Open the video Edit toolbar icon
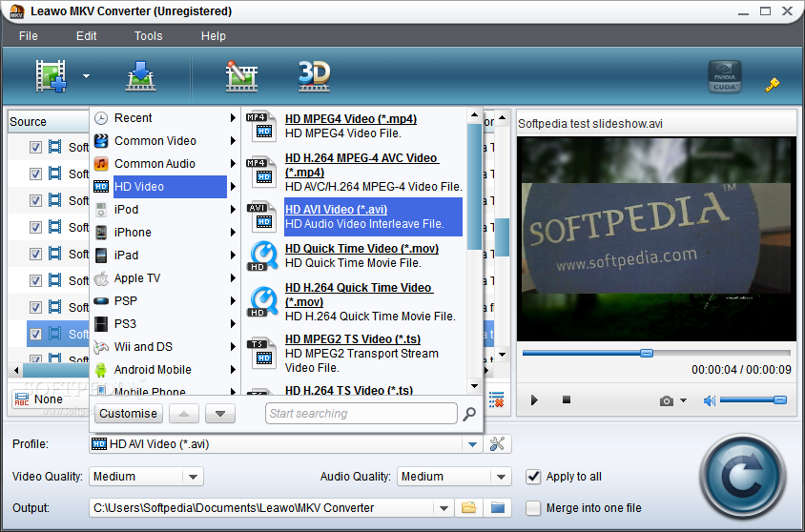 pos(241,76)
